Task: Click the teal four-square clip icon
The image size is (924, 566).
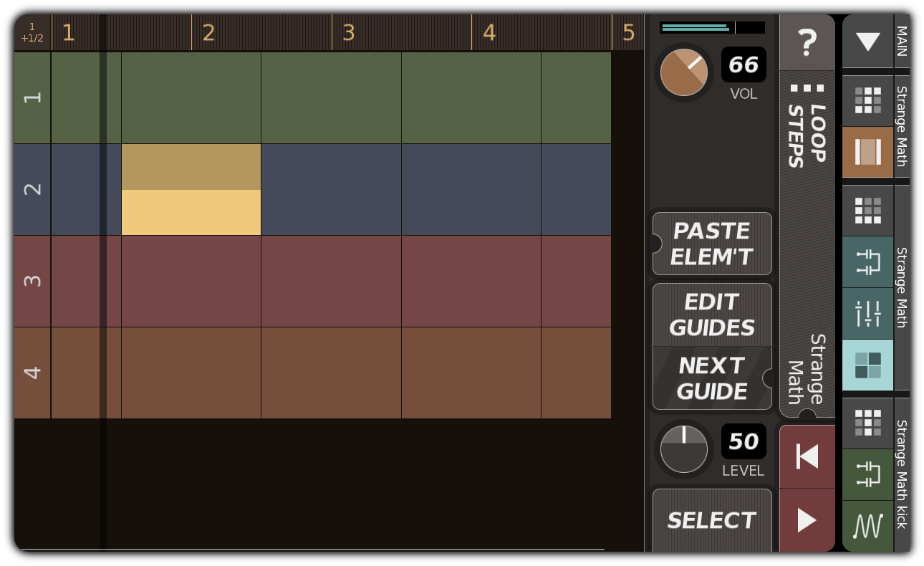Action: point(867,365)
